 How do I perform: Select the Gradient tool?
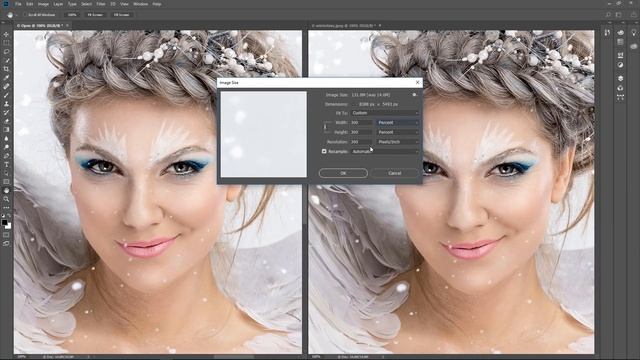click(x=6, y=130)
